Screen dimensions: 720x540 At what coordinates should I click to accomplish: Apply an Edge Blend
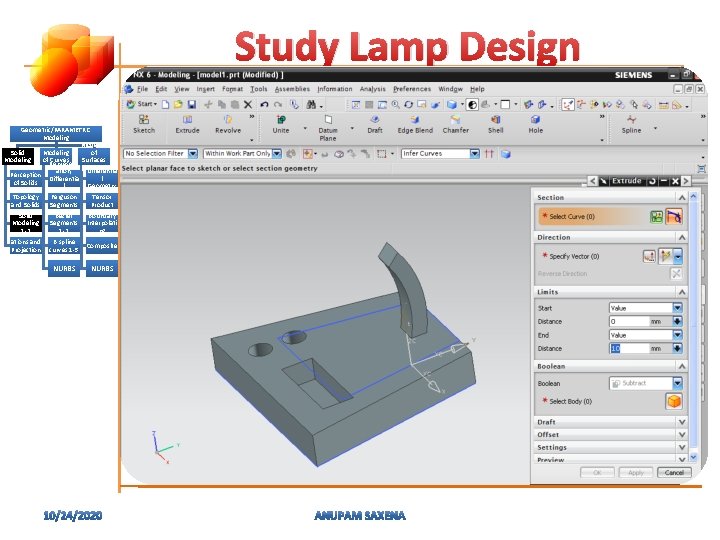pyautogui.click(x=415, y=124)
